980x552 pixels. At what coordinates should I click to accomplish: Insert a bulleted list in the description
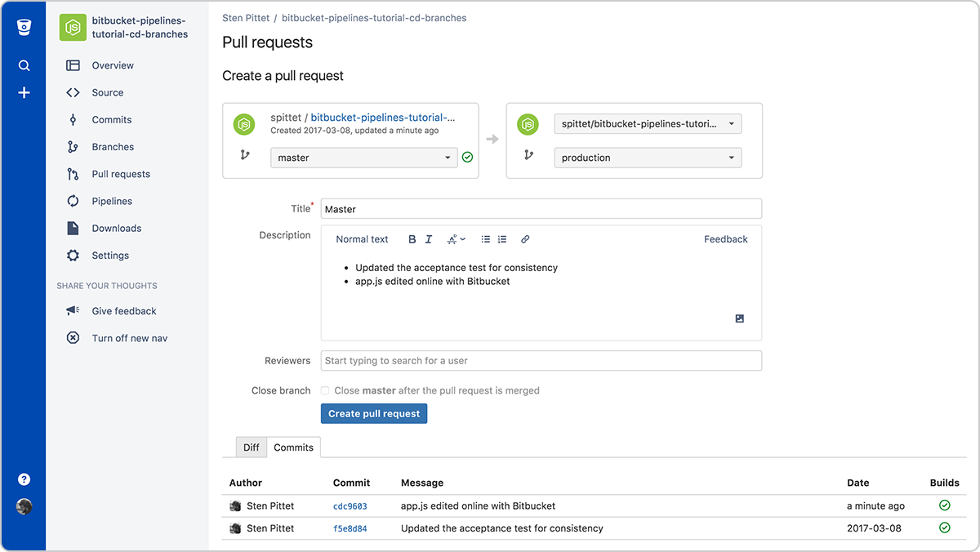485,238
